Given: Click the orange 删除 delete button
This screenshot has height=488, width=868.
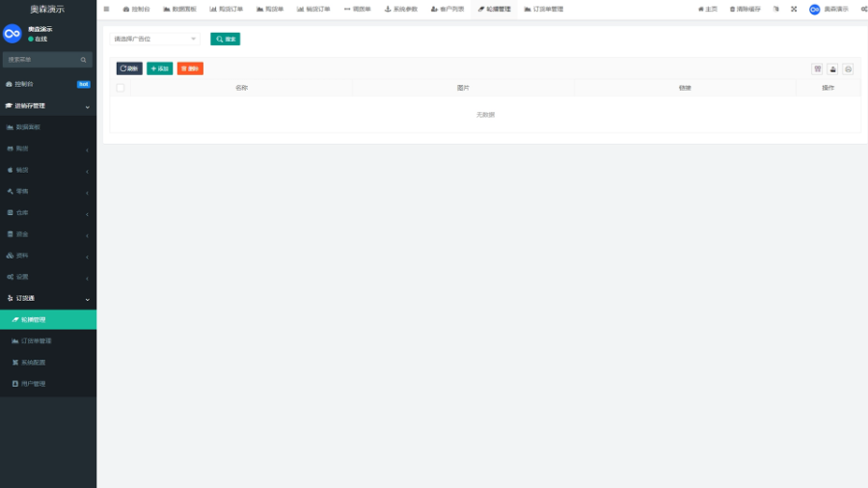Looking at the screenshot, I should click(190, 68).
